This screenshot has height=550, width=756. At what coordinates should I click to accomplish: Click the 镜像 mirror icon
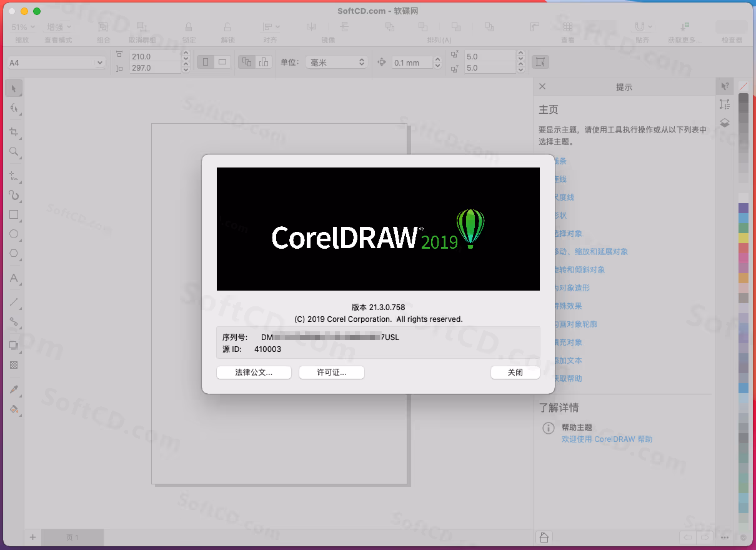point(312,27)
